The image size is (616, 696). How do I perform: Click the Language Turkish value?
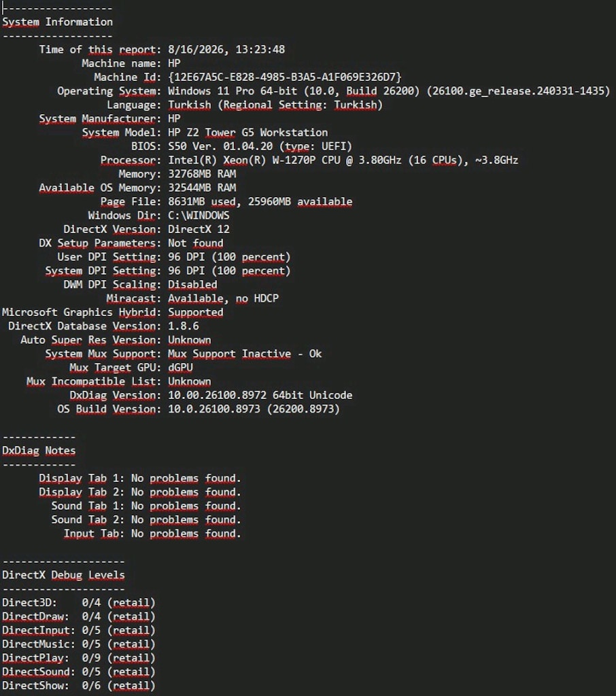tap(275, 105)
